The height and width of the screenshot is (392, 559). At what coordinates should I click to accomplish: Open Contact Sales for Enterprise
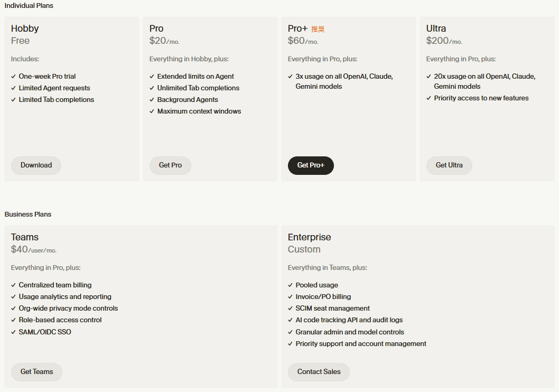tap(319, 372)
